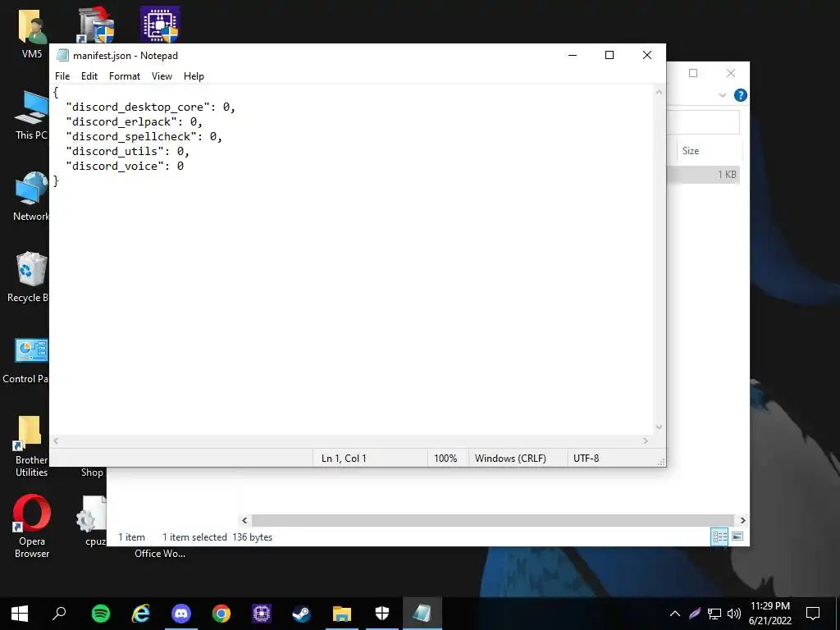Show hidden system tray icons
This screenshot has height=630, width=840.
point(675,614)
